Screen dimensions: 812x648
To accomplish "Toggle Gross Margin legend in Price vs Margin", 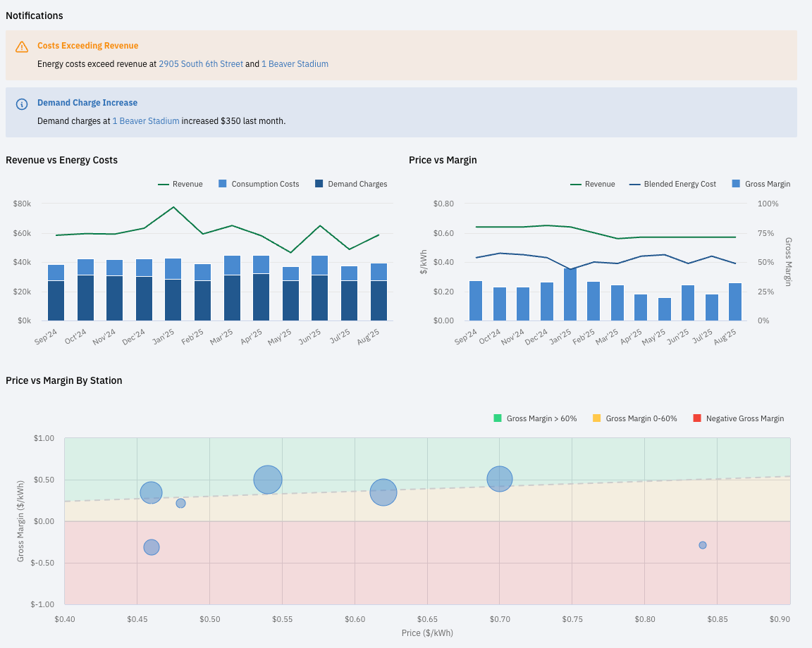I will click(x=761, y=184).
